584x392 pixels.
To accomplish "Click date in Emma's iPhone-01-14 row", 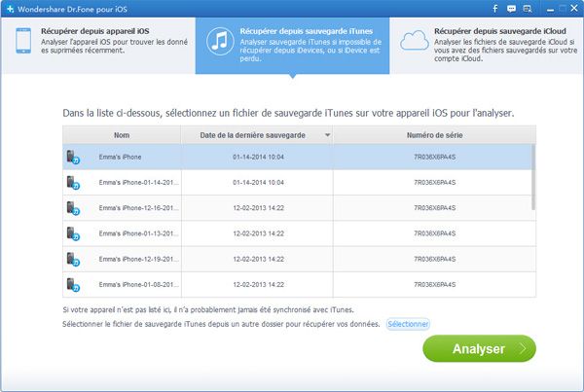I will pyautogui.click(x=258, y=183).
